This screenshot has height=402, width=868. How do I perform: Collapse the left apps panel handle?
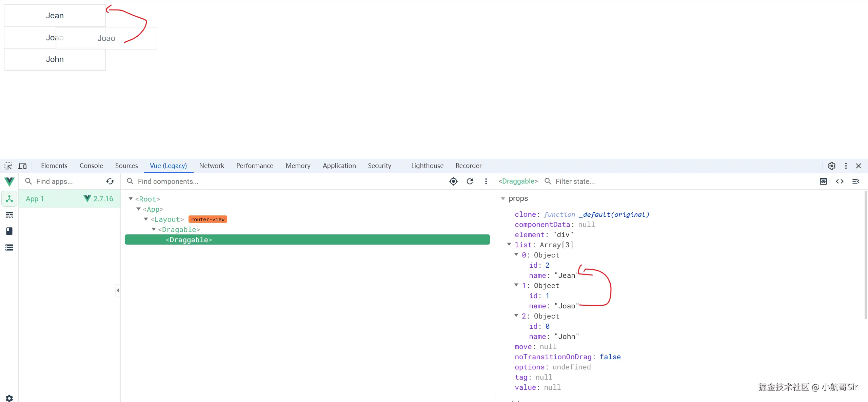(x=118, y=290)
